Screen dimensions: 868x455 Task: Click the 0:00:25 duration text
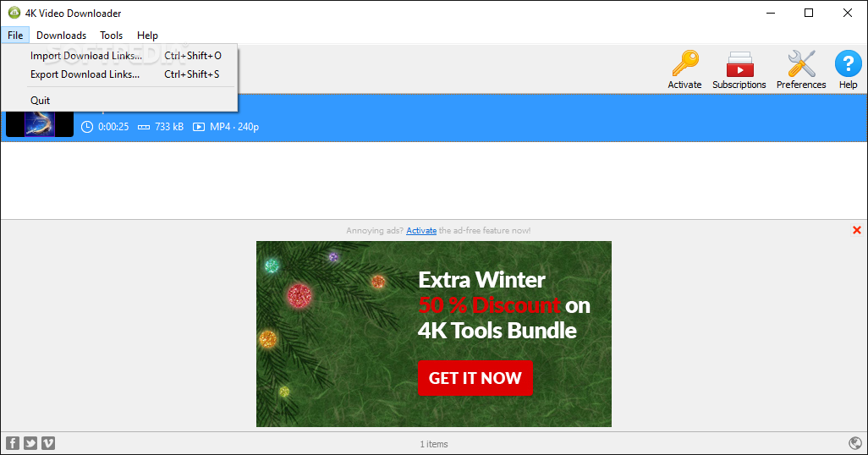pos(113,127)
